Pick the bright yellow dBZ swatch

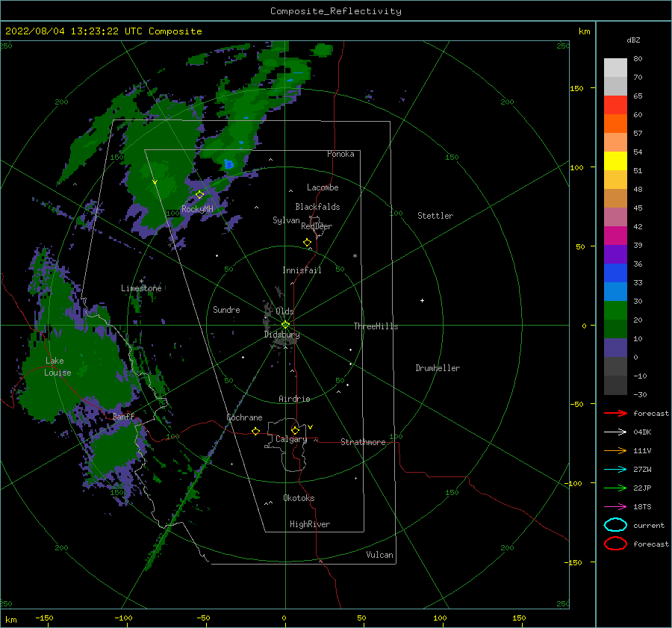615,161
